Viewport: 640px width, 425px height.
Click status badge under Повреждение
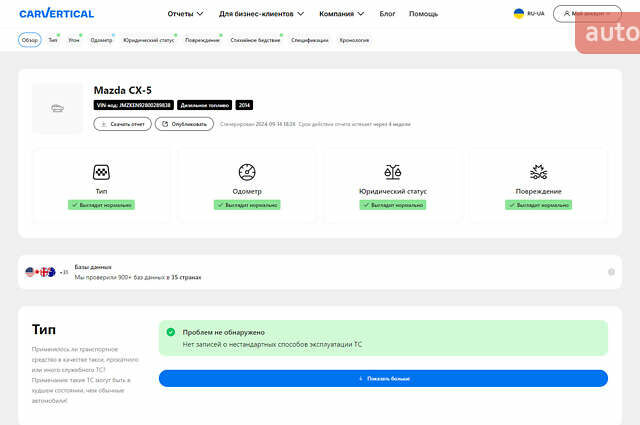pyautogui.click(x=538, y=205)
